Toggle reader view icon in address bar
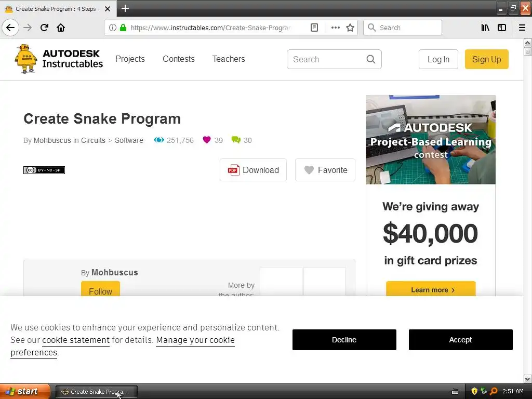 314,28
